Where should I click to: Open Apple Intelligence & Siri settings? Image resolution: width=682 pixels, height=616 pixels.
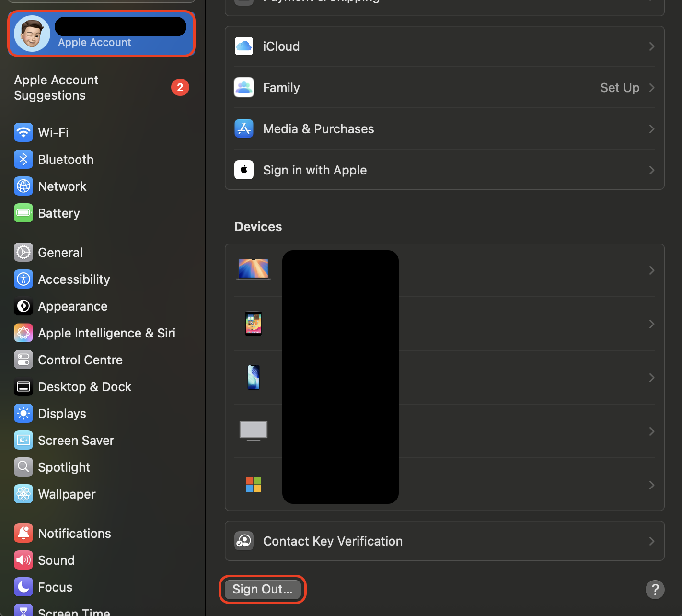pyautogui.click(x=106, y=333)
